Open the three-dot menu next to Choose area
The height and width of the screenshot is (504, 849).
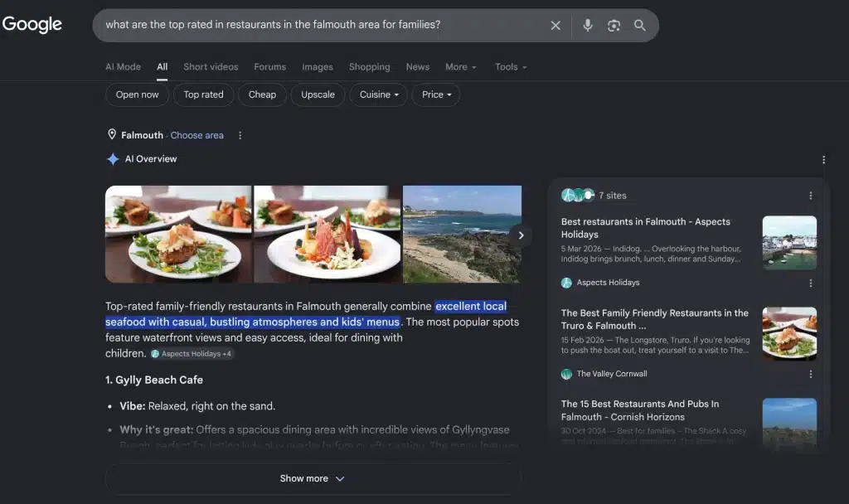(240, 135)
